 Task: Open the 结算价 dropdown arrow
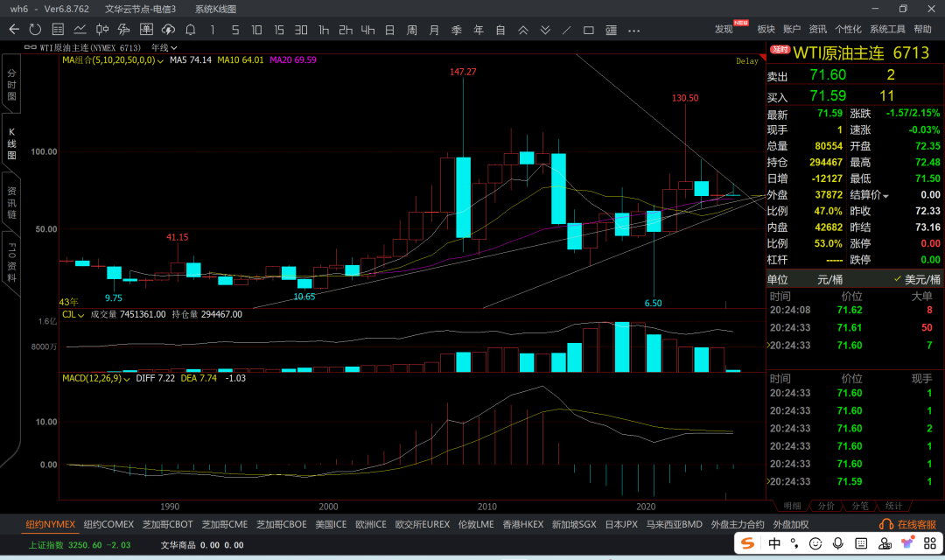885,196
